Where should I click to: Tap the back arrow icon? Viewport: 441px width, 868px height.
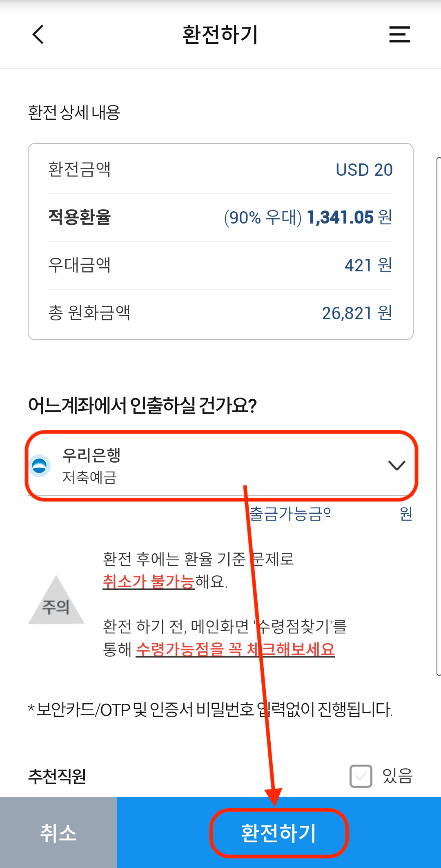tap(38, 34)
